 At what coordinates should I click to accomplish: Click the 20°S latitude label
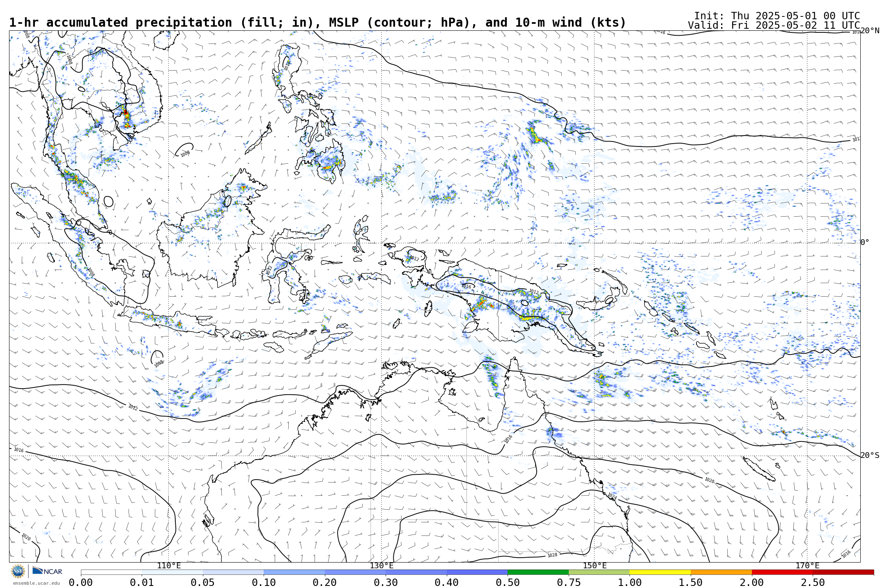coord(870,455)
